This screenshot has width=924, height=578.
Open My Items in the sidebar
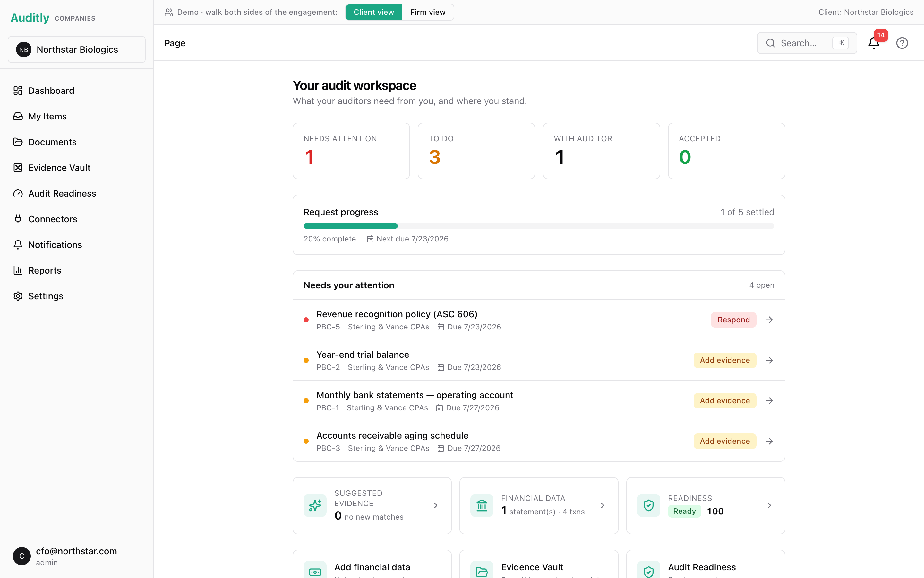(x=77, y=116)
